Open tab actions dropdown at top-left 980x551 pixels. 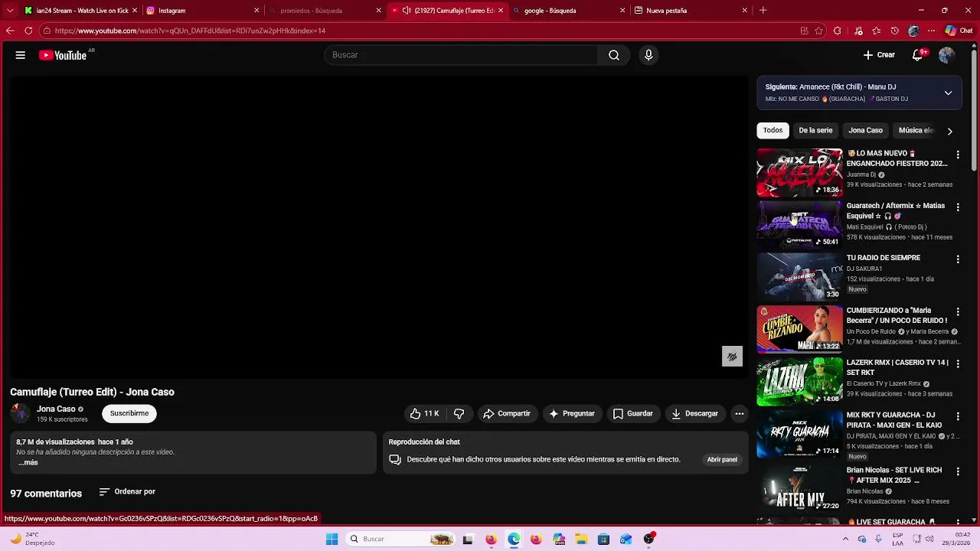pyautogui.click(x=10, y=11)
